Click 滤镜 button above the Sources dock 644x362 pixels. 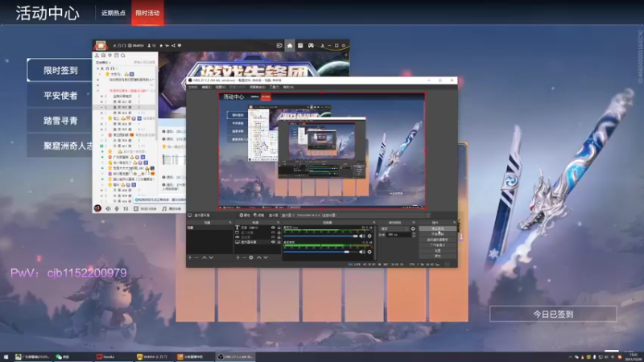(x=258, y=215)
